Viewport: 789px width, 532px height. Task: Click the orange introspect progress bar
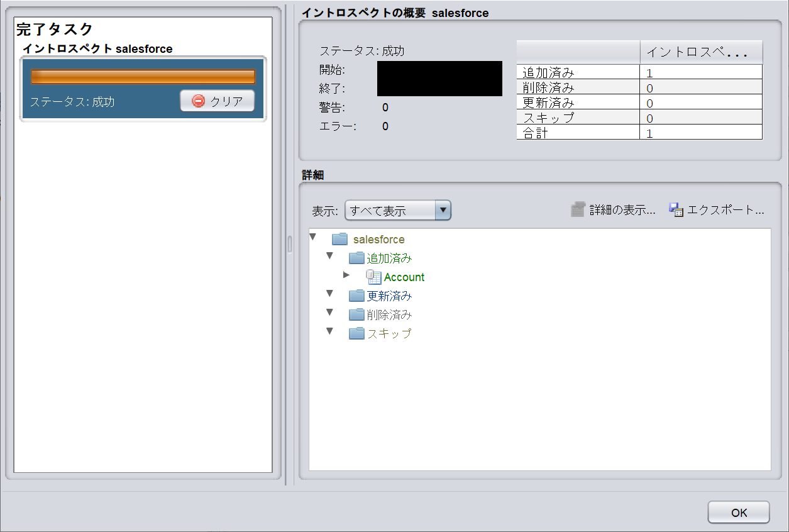click(x=143, y=77)
